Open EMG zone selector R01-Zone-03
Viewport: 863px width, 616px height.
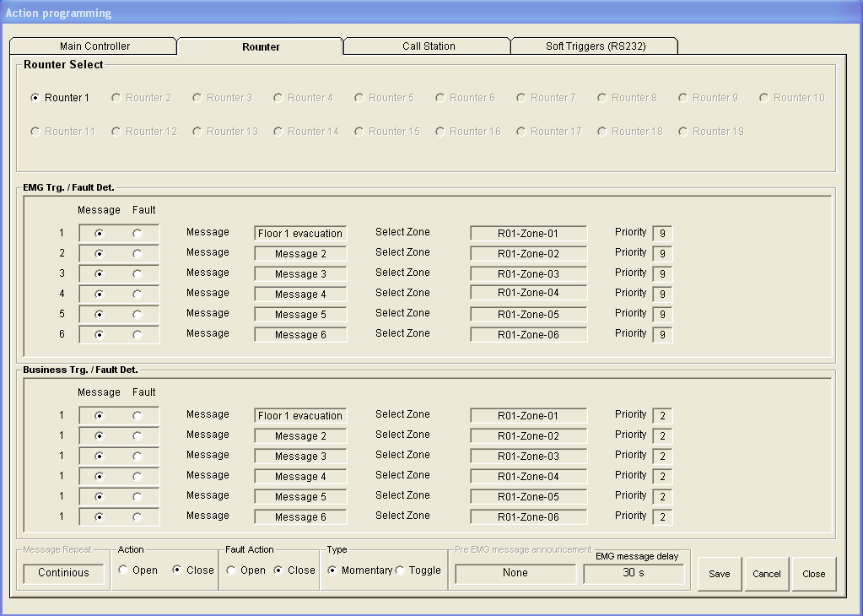pos(528,273)
